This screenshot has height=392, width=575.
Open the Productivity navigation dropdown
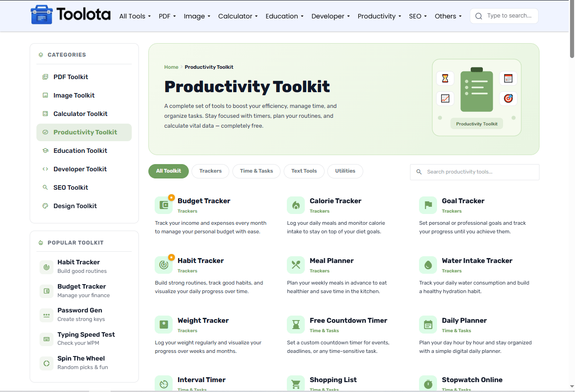click(379, 16)
